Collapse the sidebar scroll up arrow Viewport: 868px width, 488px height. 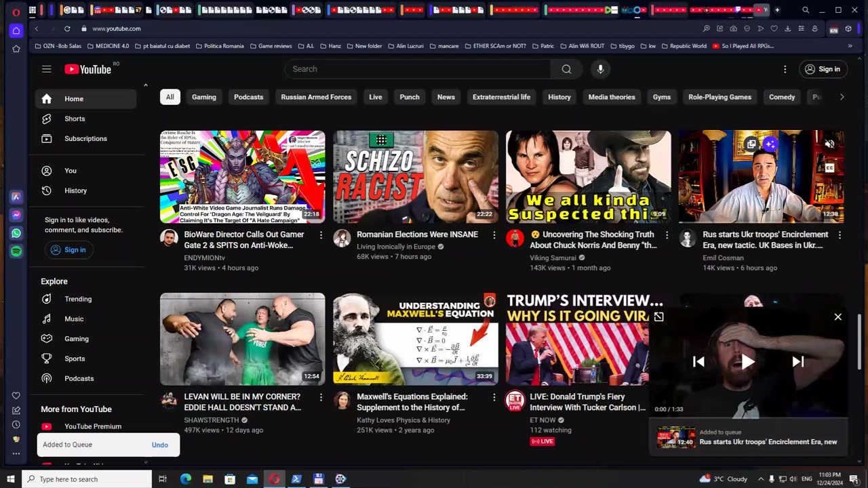click(x=145, y=85)
